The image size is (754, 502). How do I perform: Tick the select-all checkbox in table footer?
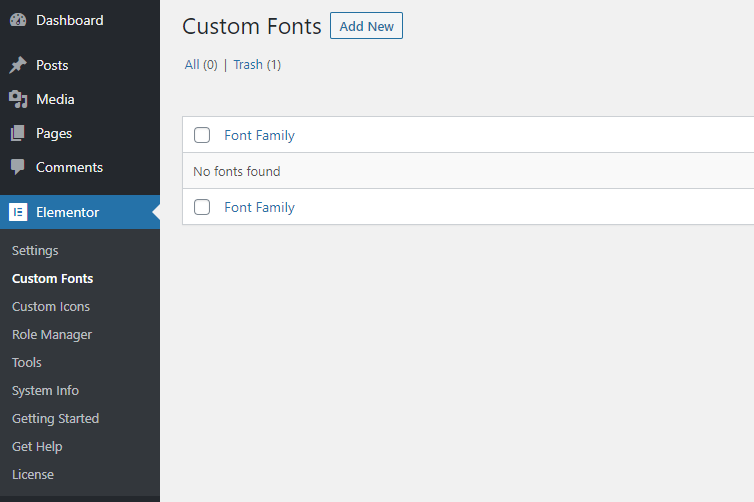tap(202, 207)
